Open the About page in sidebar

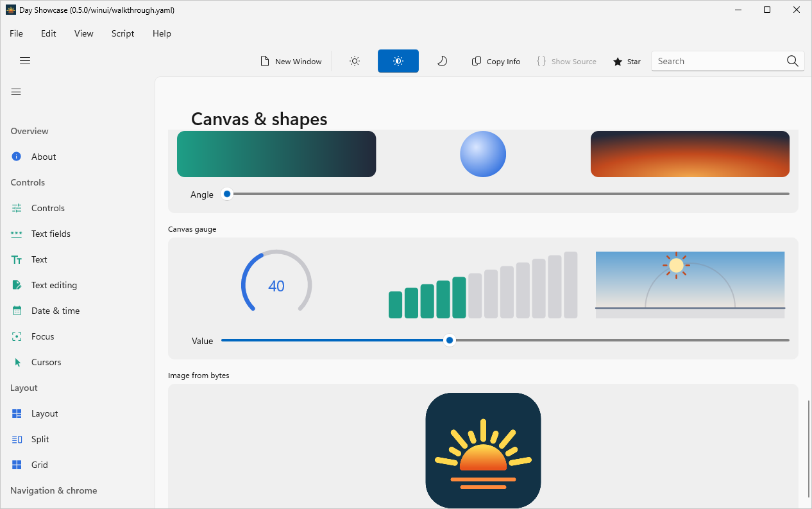coord(77,157)
